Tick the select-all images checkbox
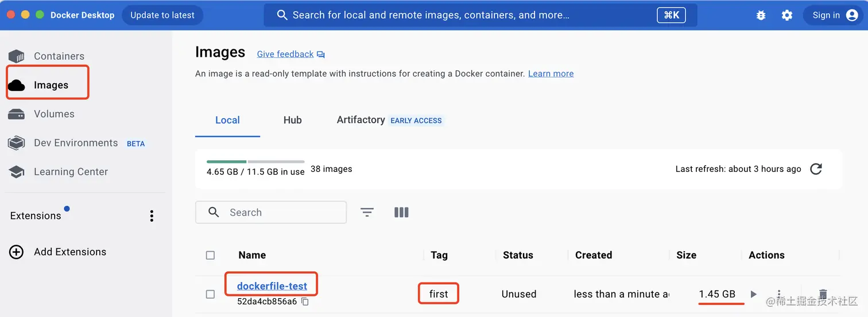The image size is (868, 317). [210, 255]
